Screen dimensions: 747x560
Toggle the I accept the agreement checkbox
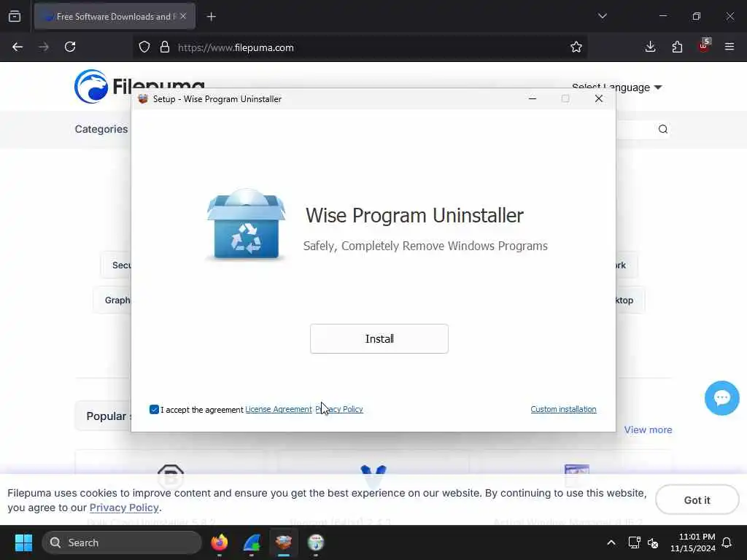click(154, 410)
